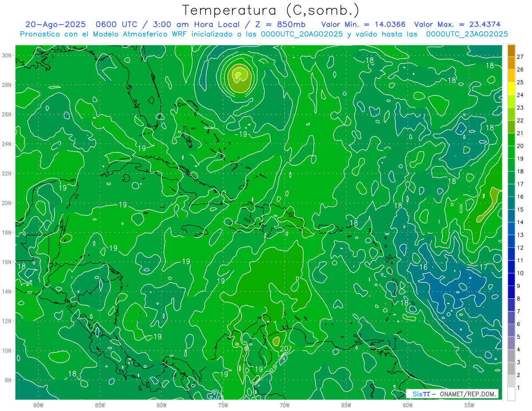The height and width of the screenshot is (411, 532).
Task: Pick the brown swatch above 27 in legend
Action: click(x=511, y=51)
